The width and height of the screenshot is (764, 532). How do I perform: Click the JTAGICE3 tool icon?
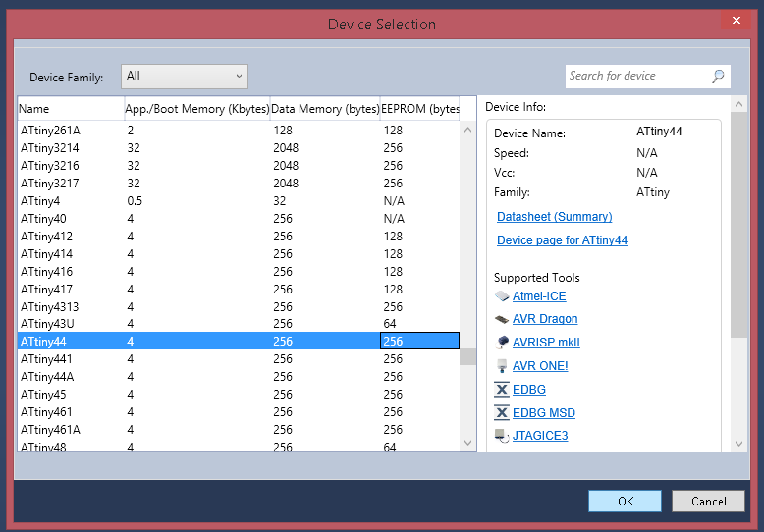click(x=502, y=436)
